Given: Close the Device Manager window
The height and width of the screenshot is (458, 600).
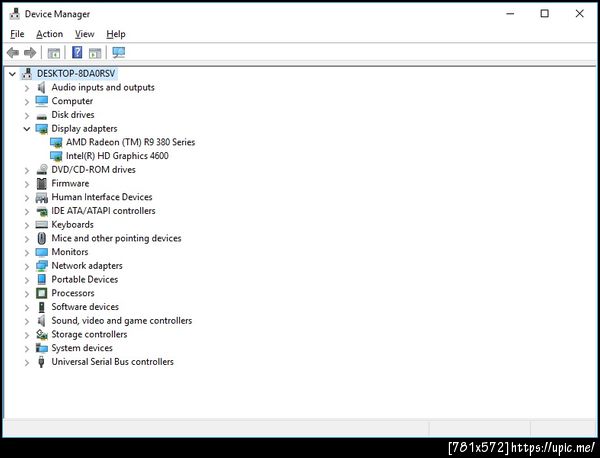Looking at the screenshot, I should pyautogui.click(x=579, y=14).
